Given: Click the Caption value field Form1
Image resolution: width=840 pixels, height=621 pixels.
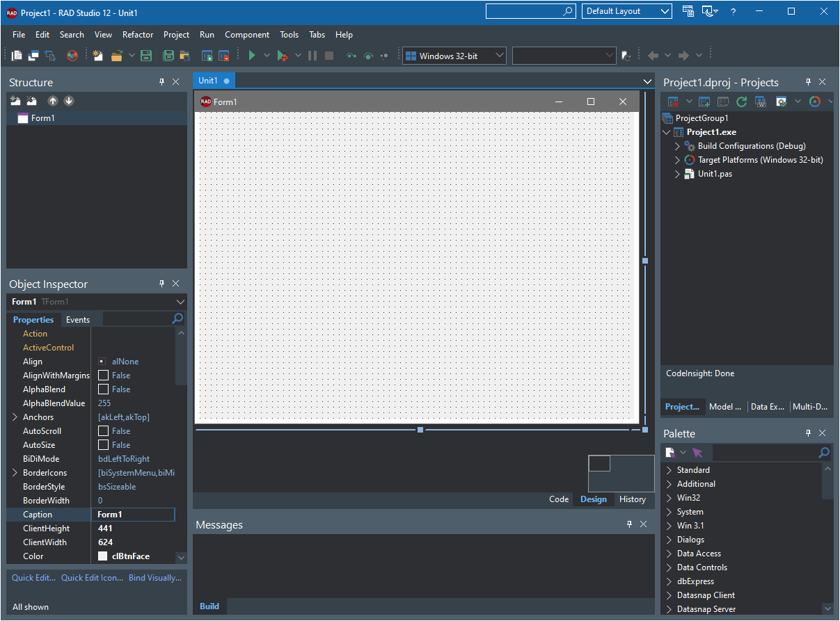Looking at the screenshot, I should point(133,515).
